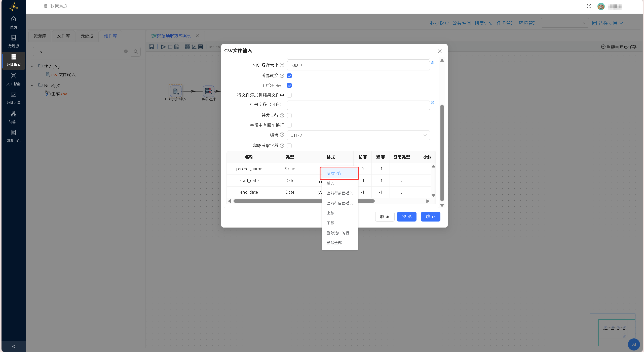
Task: Open 资源中心 in the sidebar
Action: pyautogui.click(x=14, y=136)
